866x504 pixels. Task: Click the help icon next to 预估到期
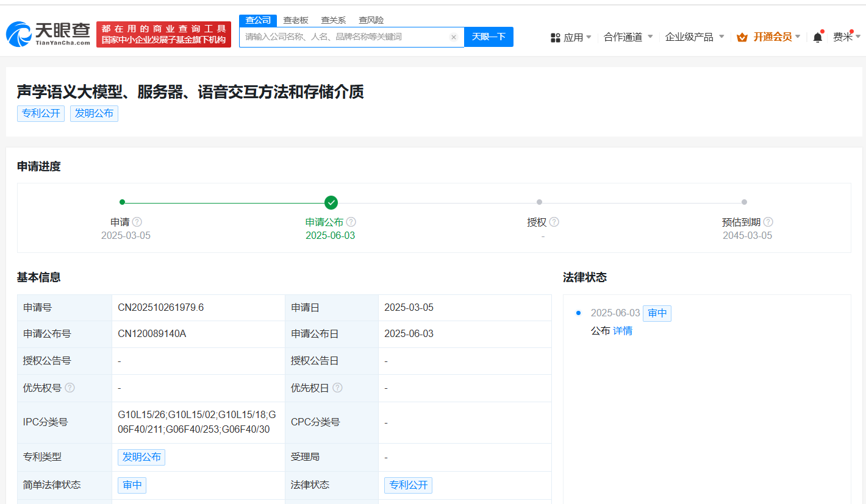(x=768, y=222)
